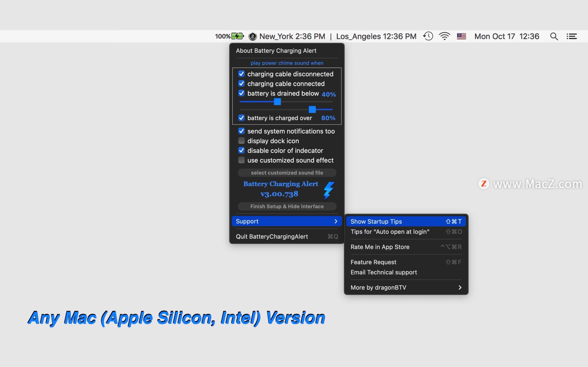Click Finish Setup & Hide Interface button

coord(287,206)
